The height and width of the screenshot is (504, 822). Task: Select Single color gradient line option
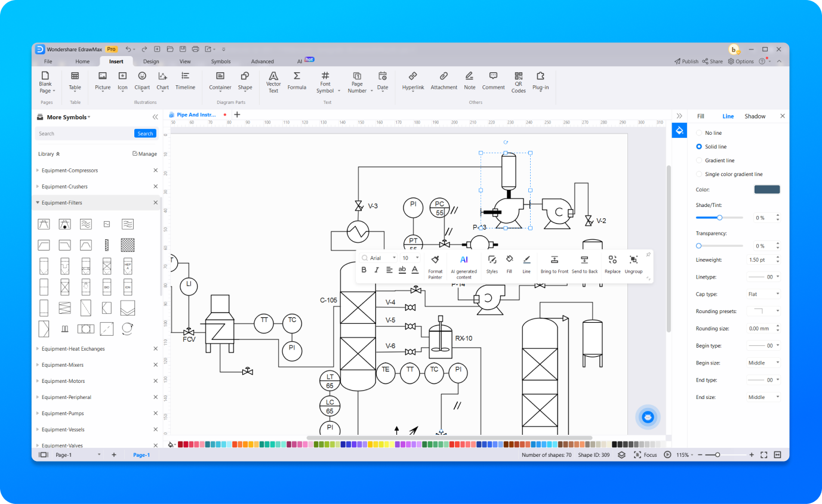(x=699, y=174)
